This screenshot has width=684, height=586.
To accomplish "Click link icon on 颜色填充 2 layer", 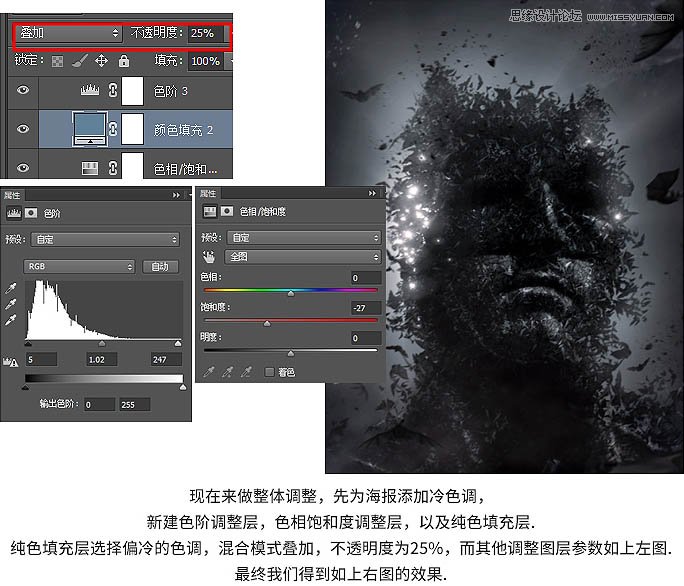I will (x=113, y=129).
